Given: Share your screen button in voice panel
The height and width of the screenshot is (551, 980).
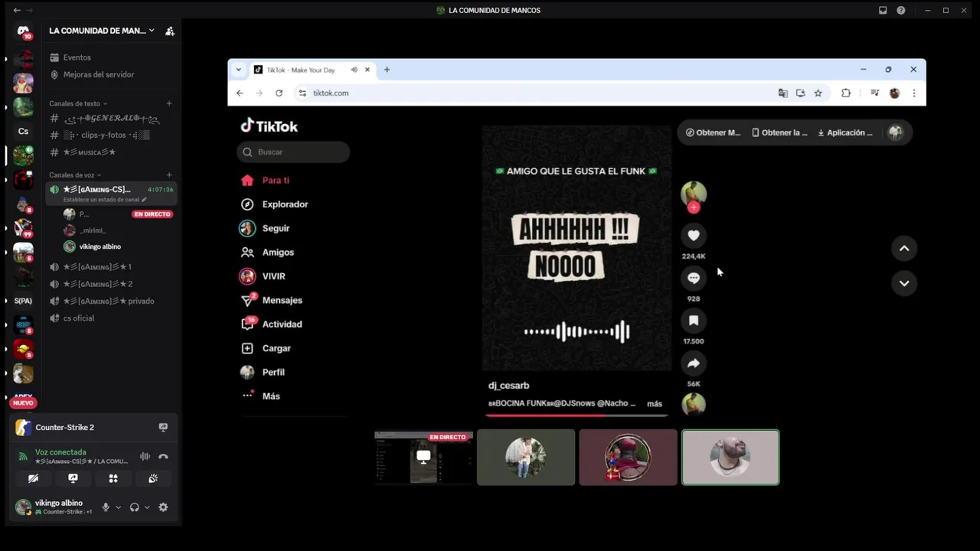Looking at the screenshot, I should coord(73,478).
